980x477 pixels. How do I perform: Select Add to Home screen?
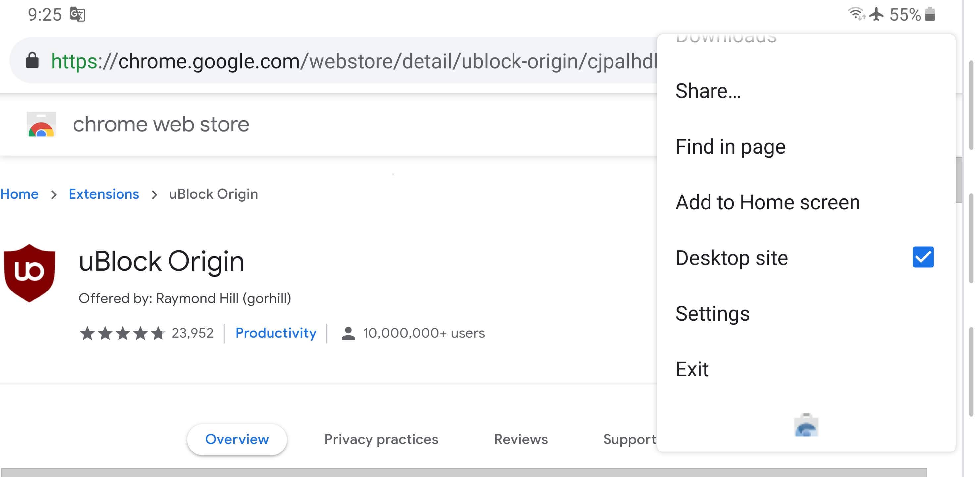(767, 202)
